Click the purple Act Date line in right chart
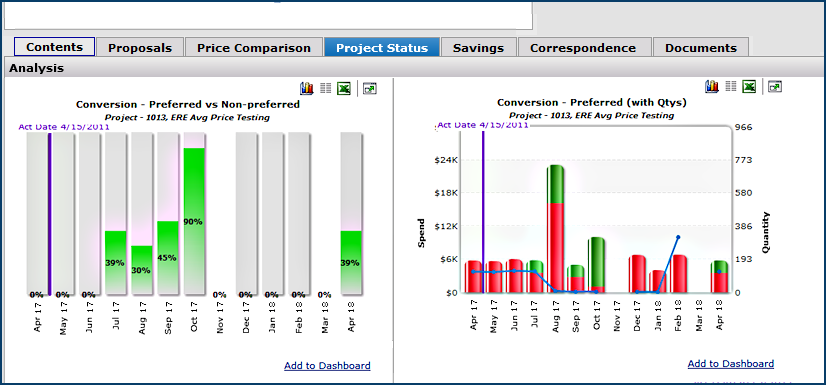 483,211
